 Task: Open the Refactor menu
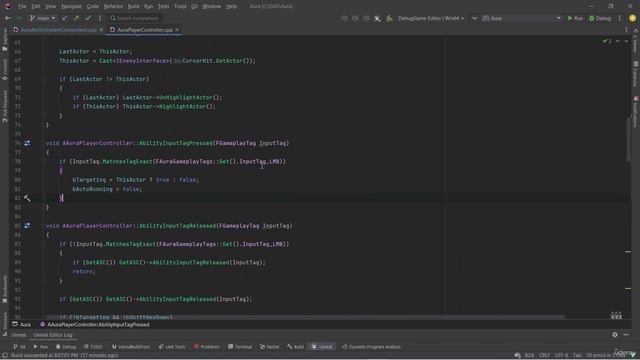pyautogui.click(x=113, y=6)
